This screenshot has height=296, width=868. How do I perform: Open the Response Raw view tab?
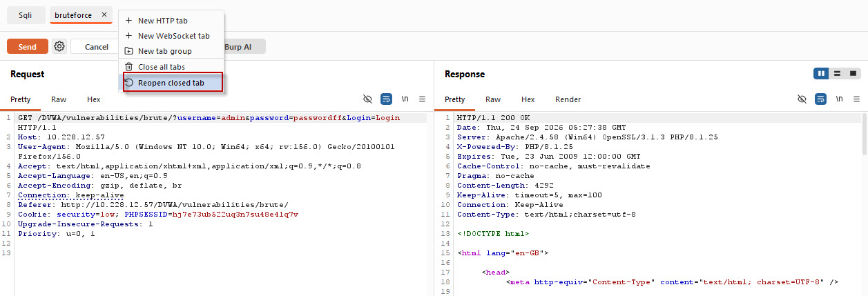[x=493, y=99]
